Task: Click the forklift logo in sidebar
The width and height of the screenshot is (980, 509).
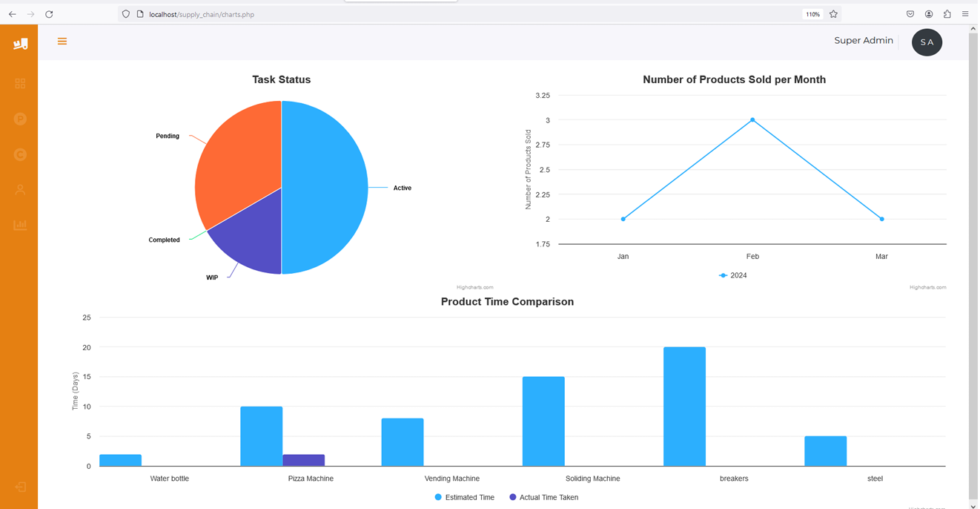Action: pos(20,44)
